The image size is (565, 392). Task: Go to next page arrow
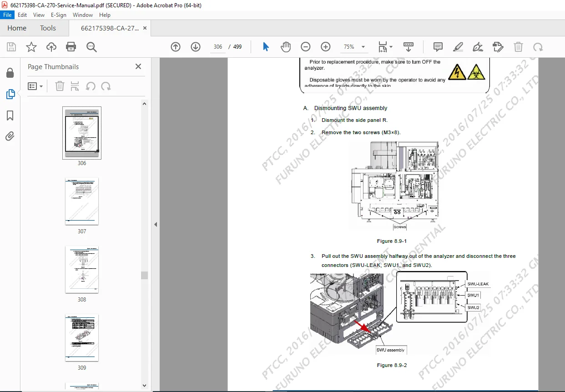point(196,47)
